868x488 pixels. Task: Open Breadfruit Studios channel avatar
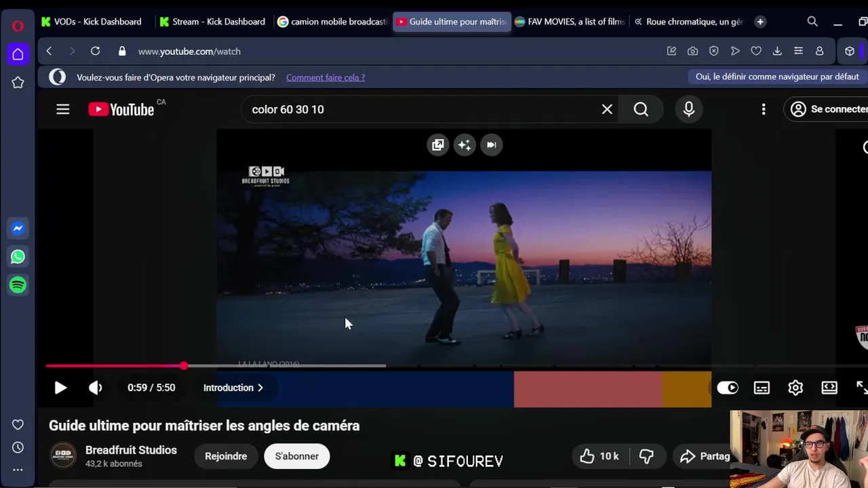(x=63, y=455)
